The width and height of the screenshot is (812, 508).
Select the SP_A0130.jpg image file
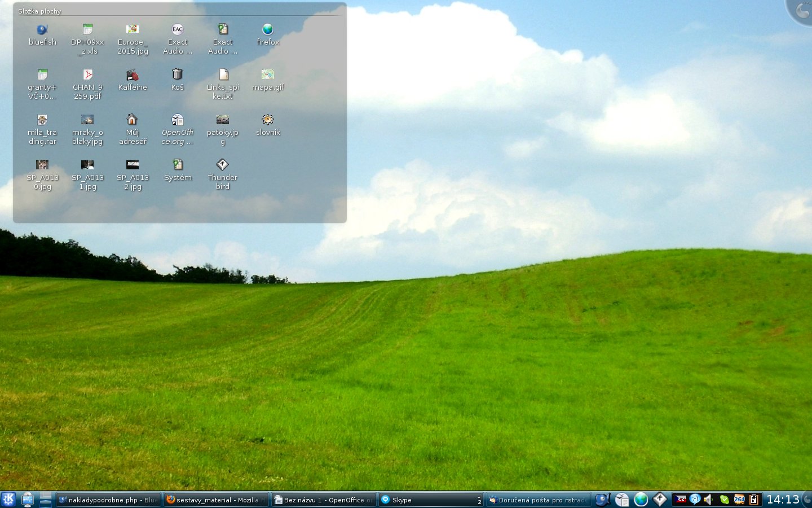pyautogui.click(x=42, y=175)
